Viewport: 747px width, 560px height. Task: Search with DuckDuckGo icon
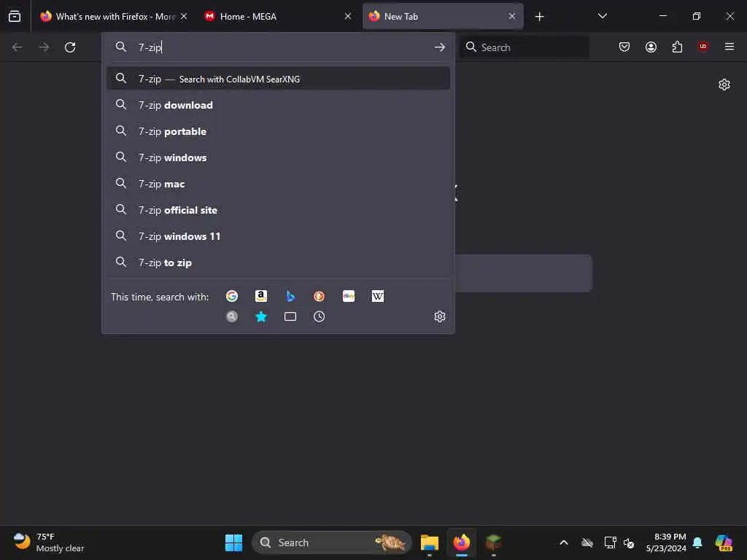click(x=320, y=296)
